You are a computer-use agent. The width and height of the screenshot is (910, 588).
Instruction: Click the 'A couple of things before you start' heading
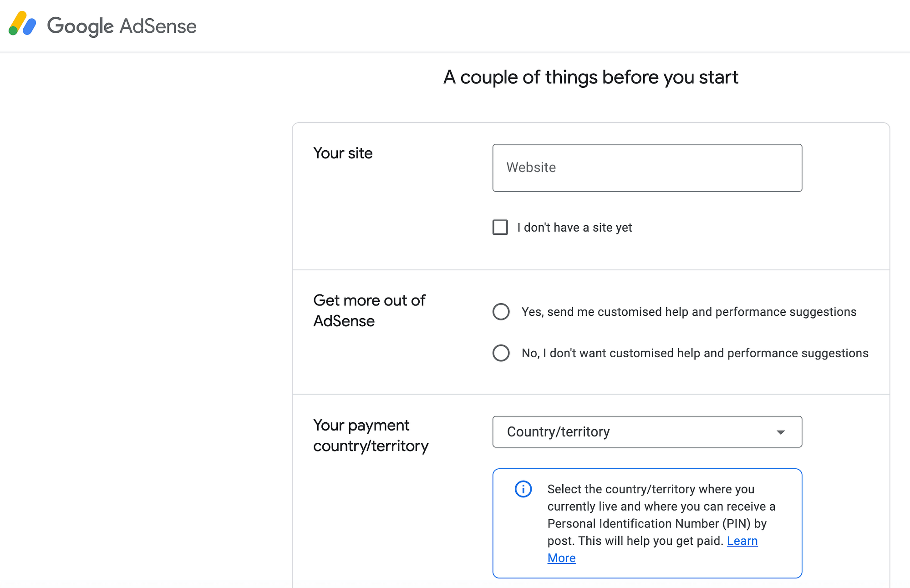pos(590,77)
